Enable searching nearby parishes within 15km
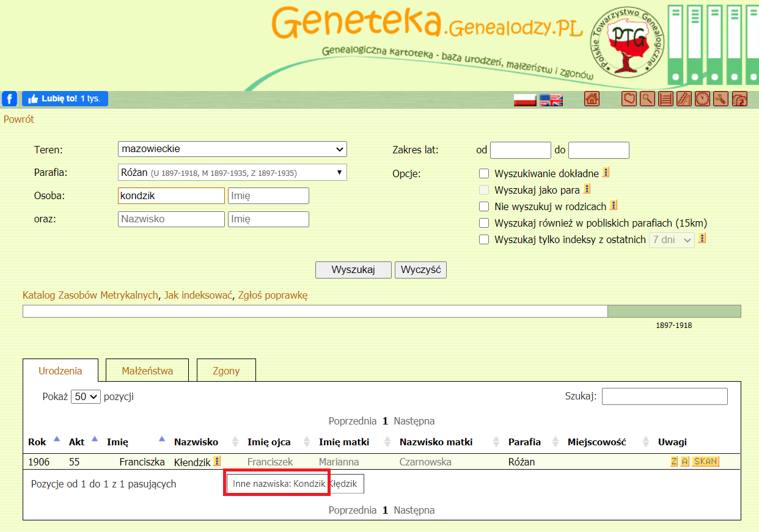 pyautogui.click(x=484, y=223)
